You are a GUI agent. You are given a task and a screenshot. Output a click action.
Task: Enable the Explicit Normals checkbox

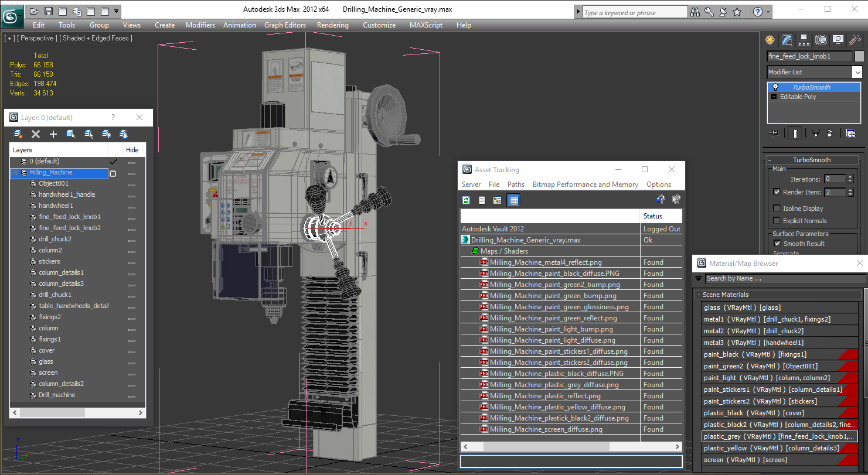click(777, 221)
